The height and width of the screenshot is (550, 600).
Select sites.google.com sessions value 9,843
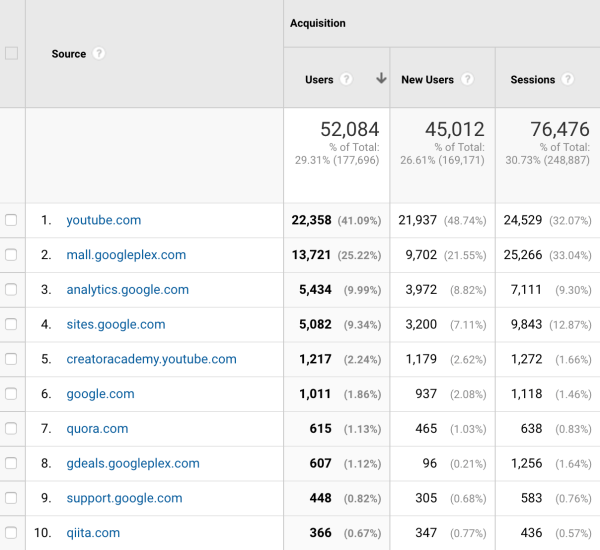pyautogui.click(x=527, y=325)
